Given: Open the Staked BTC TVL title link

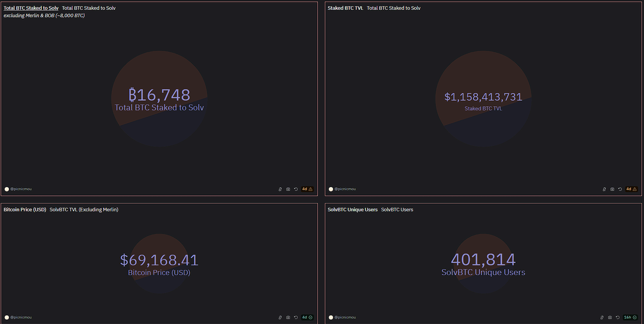Looking at the screenshot, I should click(x=346, y=8).
